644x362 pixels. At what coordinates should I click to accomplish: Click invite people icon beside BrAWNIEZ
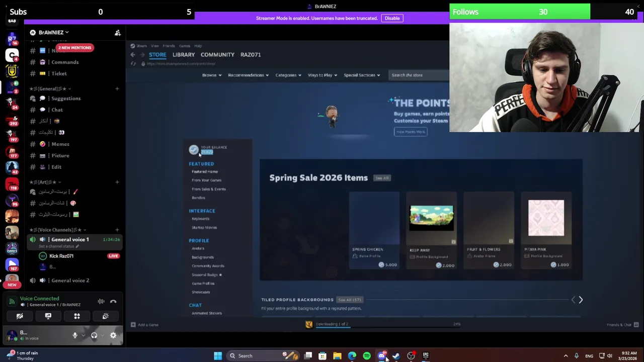pyautogui.click(x=117, y=33)
